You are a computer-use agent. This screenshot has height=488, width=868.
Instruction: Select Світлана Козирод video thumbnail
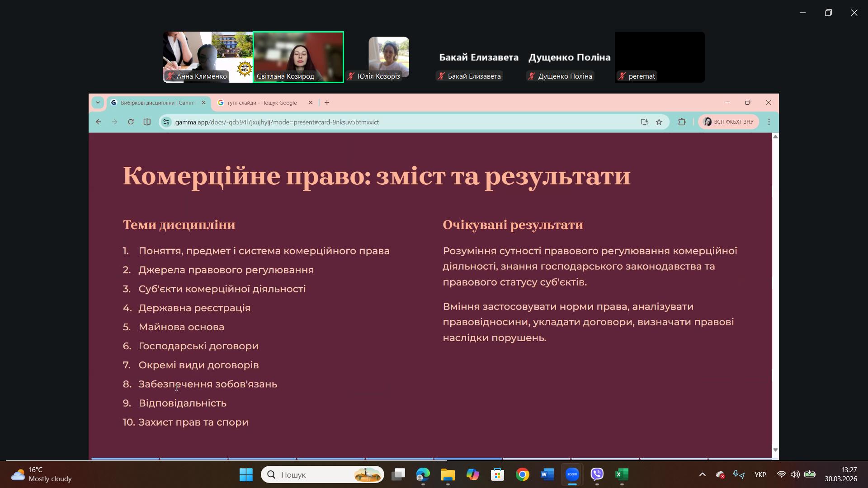click(298, 56)
